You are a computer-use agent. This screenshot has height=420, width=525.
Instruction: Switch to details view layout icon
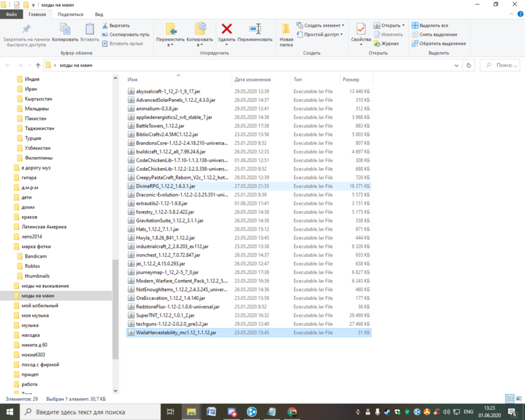(x=510, y=399)
